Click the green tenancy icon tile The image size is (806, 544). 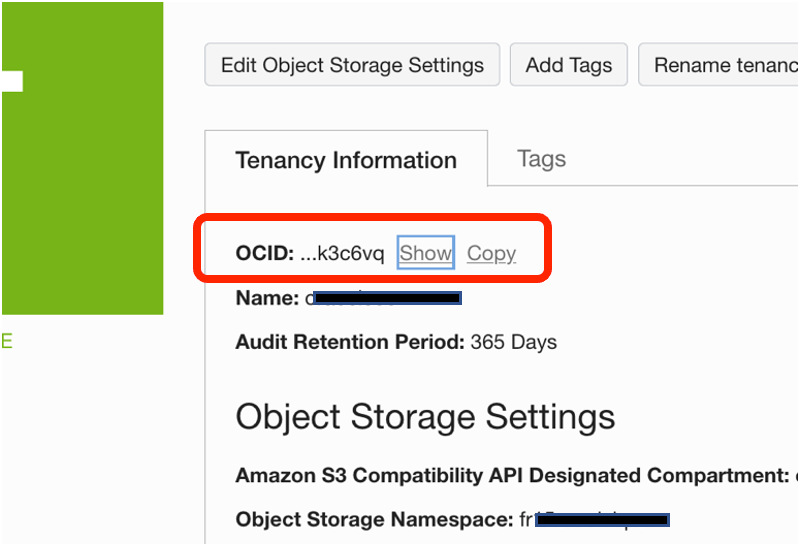82,200
